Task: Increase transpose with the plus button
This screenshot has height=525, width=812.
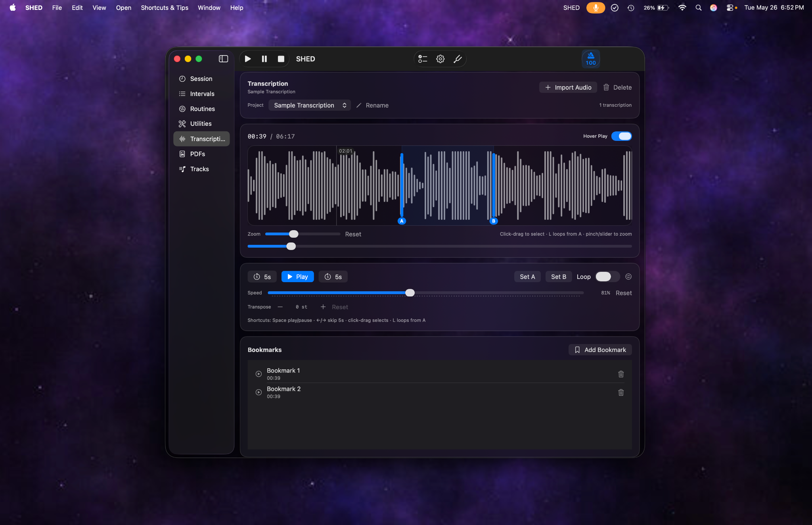Action: [x=323, y=307]
